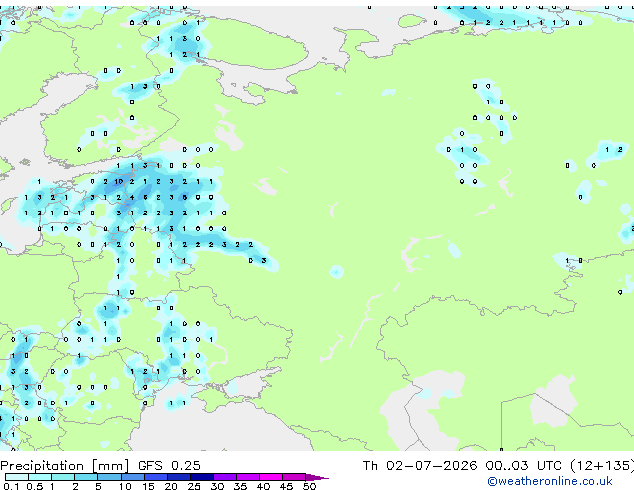Pick the 10–15 mm legend color swatch
Viewport: 634px width, 490px height.
point(133,477)
